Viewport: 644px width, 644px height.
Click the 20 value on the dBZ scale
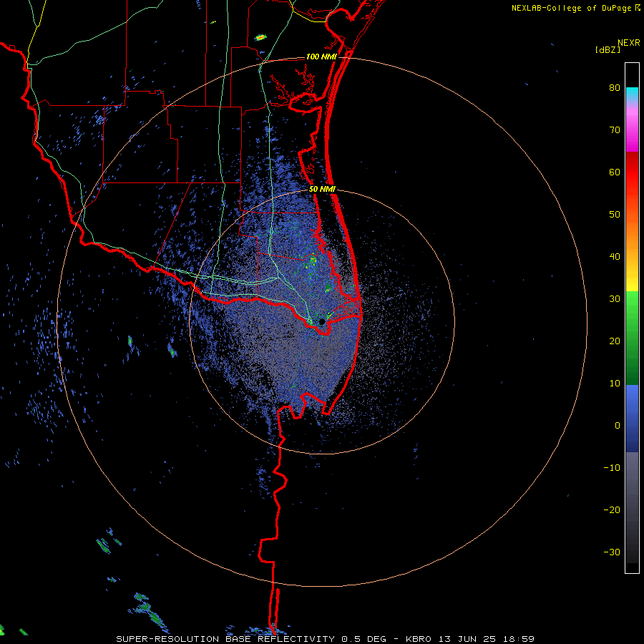click(615, 341)
